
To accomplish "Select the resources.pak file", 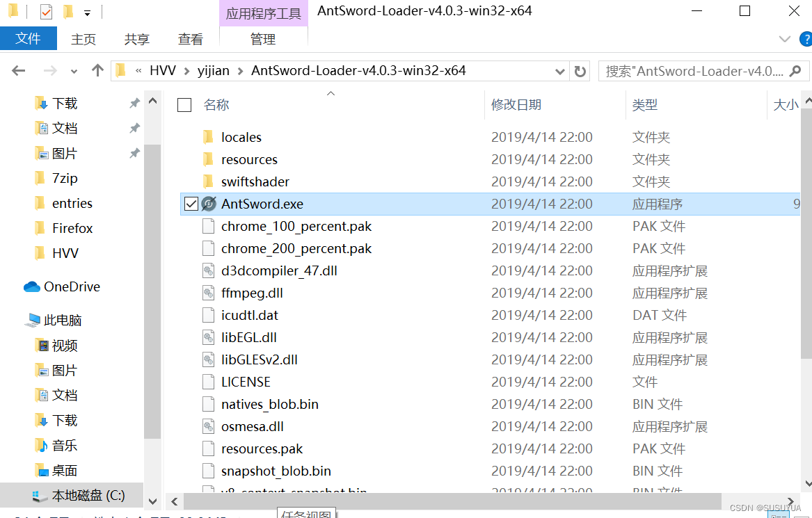I will point(262,448).
